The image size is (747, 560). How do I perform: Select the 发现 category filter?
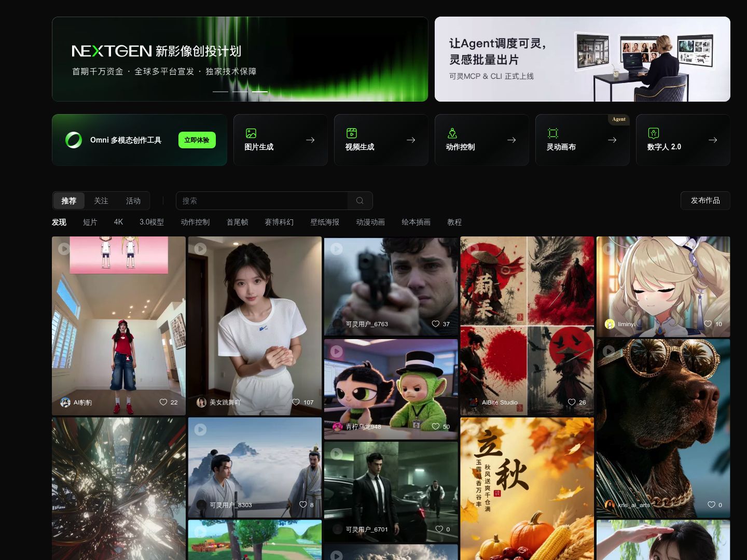click(59, 222)
